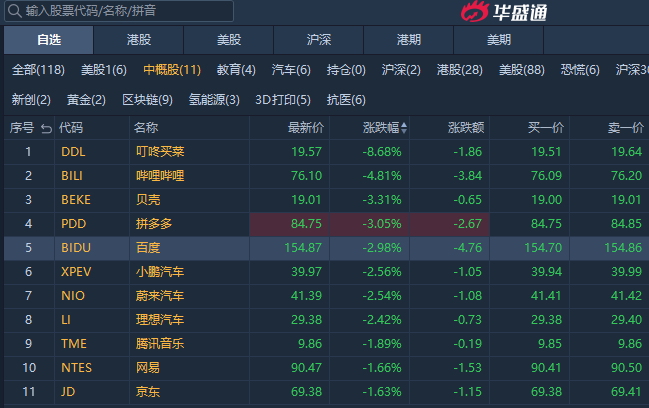Filter by 教育(4) group
The image size is (649, 408).
click(x=236, y=70)
